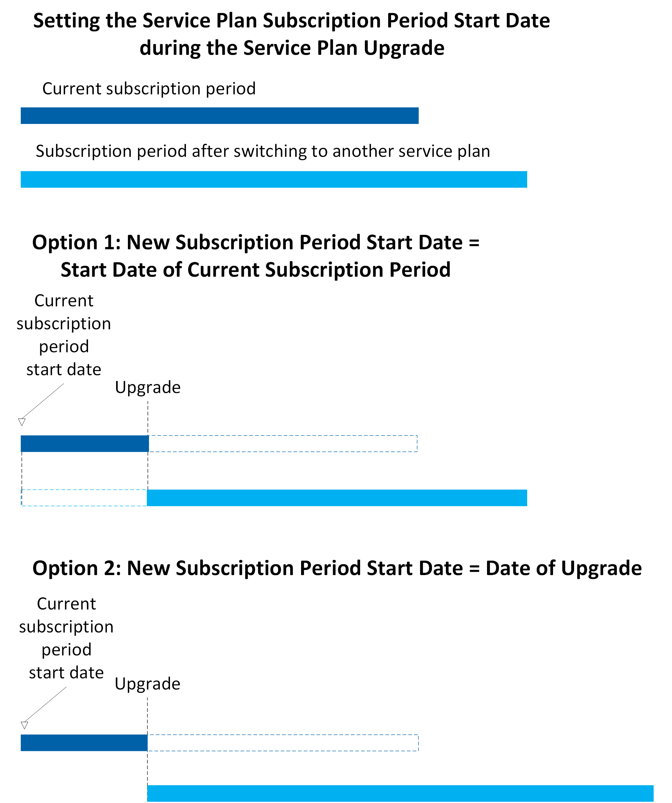Click the main title about Service Plan Upgrade
The width and height of the screenshot is (672, 803).
click(x=292, y=34)
